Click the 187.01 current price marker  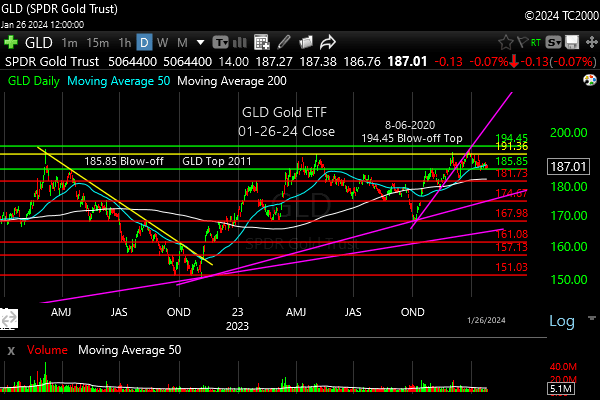coord(568,167)
